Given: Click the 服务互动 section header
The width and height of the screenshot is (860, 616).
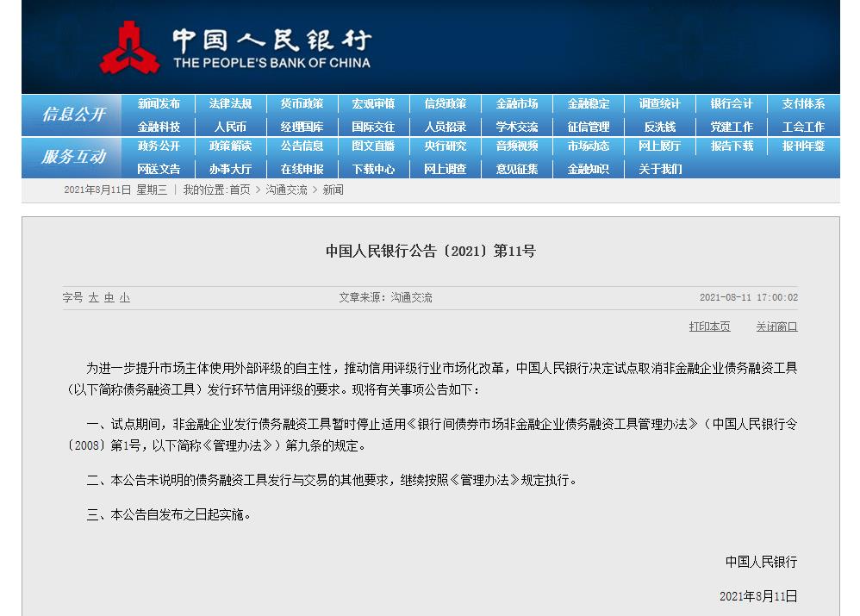Looking at the screenshot, I should tap(73, 157).
